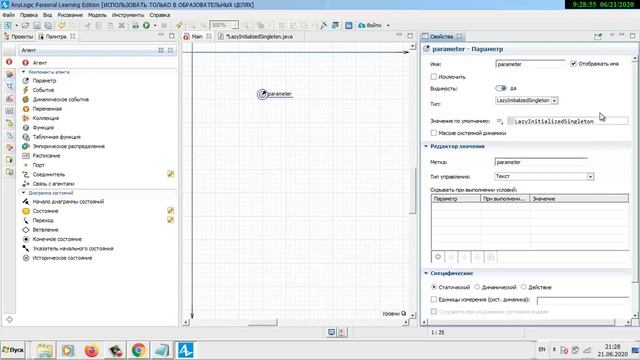Choose the Переход palette element
The image size is (640, 360).
click(x=43, y=220)
